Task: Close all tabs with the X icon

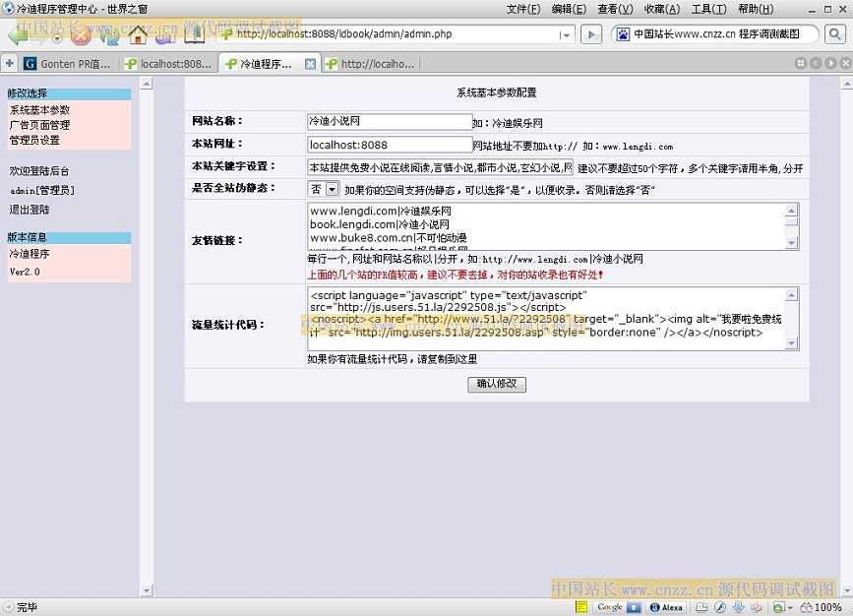Action: 845,63
